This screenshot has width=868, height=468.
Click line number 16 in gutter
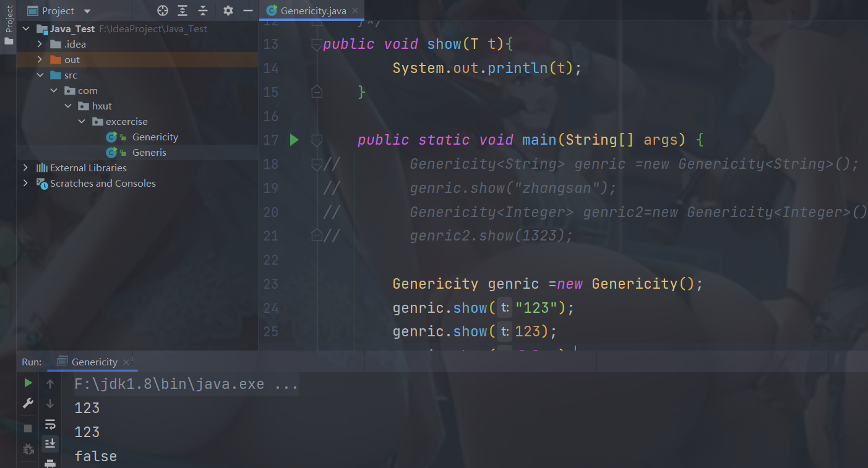pyautogui.click(x=271, y=116)
